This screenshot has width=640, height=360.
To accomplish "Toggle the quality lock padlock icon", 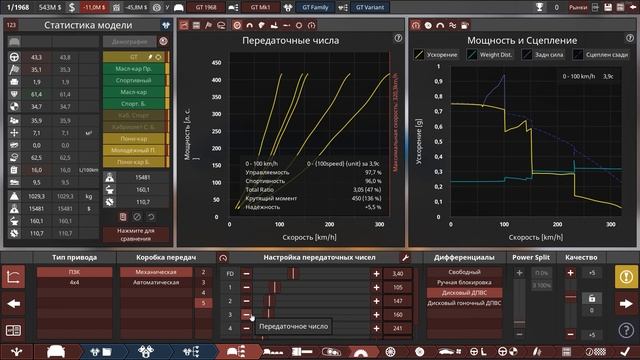I will (592, 299).
